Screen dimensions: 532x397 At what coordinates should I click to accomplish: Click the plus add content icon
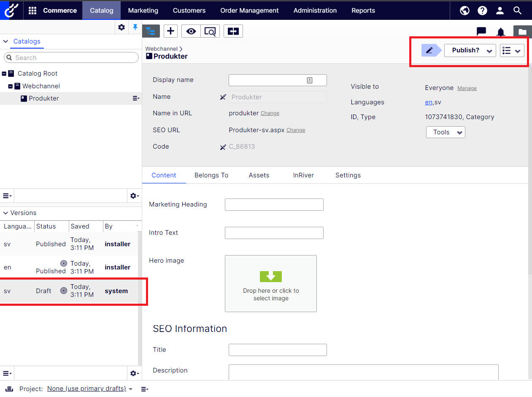[x=170, y=31]
